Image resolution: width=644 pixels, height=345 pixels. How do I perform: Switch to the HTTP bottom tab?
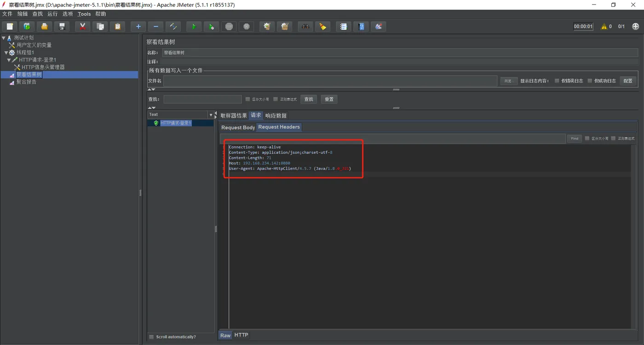pyautogui.click(x=241, y=335)
